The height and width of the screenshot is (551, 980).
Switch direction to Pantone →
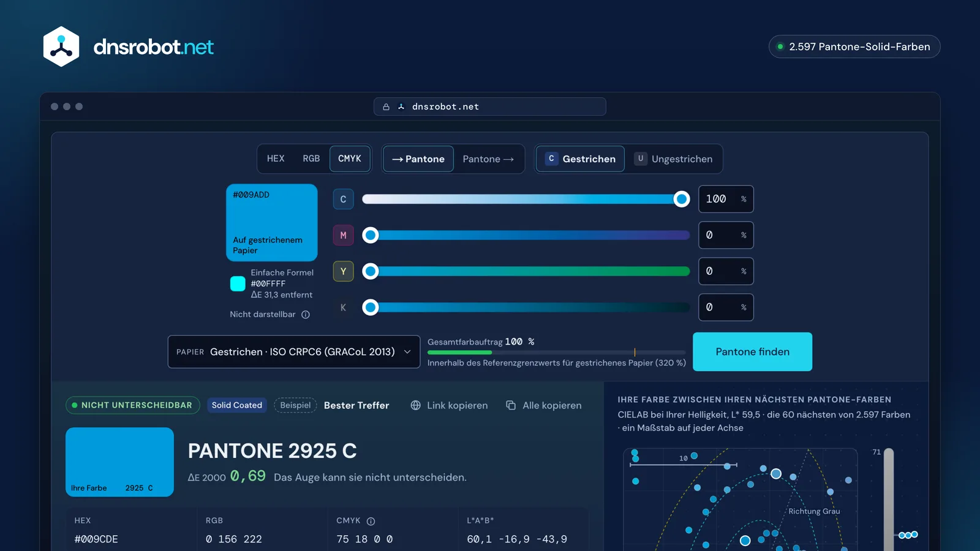(488, 159)
